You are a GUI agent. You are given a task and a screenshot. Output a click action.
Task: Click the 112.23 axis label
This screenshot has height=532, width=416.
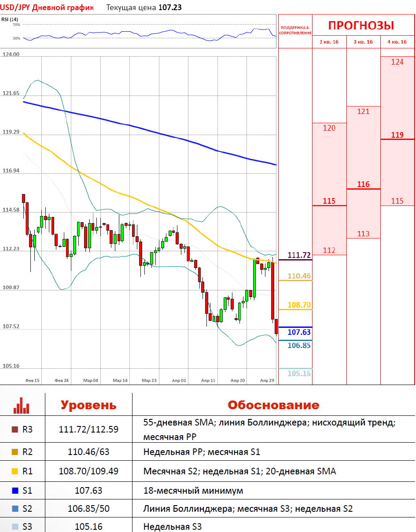[11, 248]
